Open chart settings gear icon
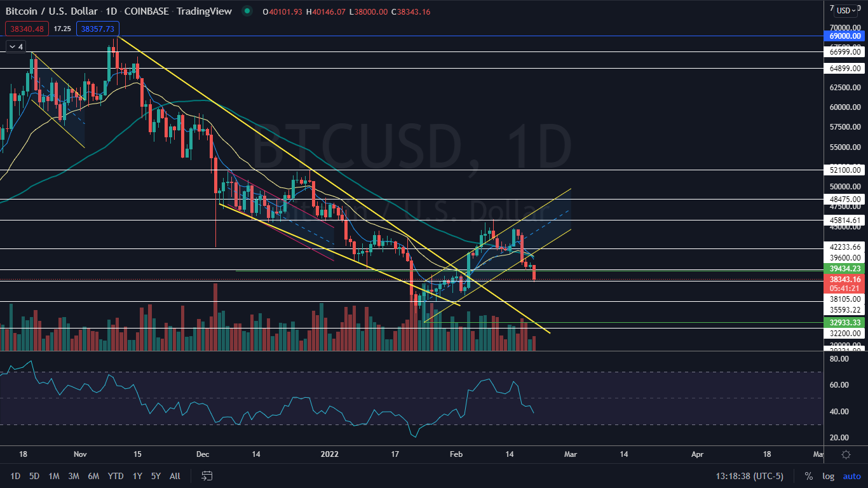This screenshot has height=488, width=868. [846, 454]
